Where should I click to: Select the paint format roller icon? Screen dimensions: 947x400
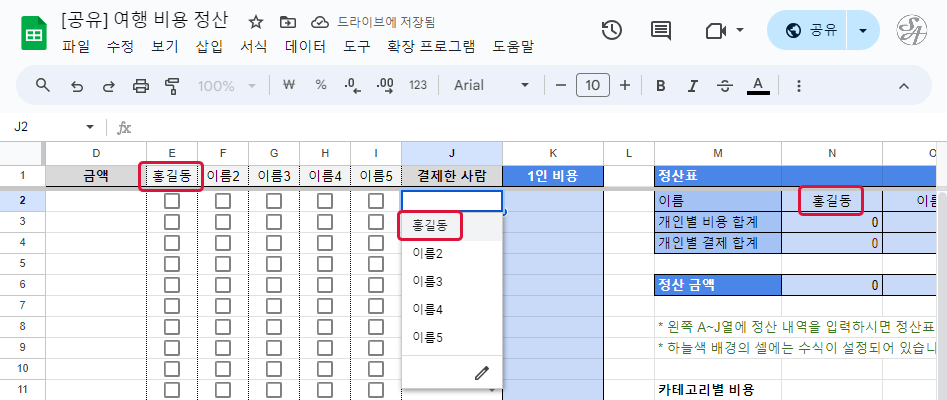coord(171,86)
